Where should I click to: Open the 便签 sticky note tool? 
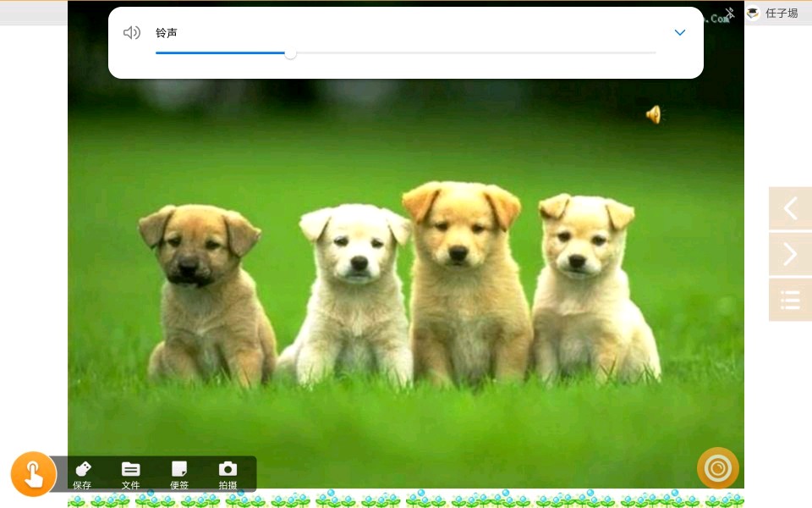[179, 475]
